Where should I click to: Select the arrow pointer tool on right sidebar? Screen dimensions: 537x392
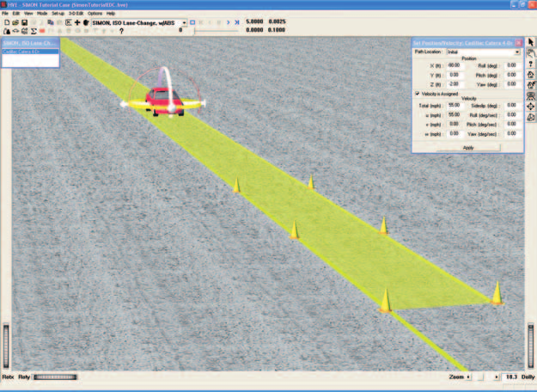531,42
